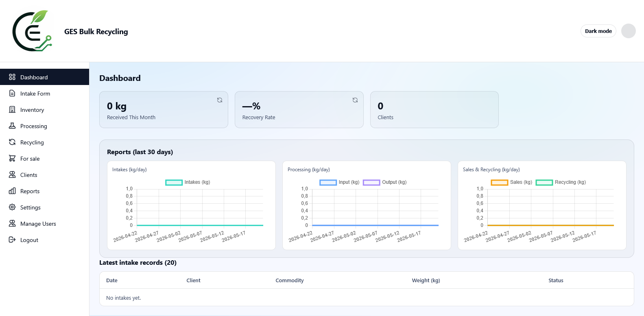644x316 pixels.
Task: Toggle the Sales (kg) legend swatch
Action: pos(499,182)
